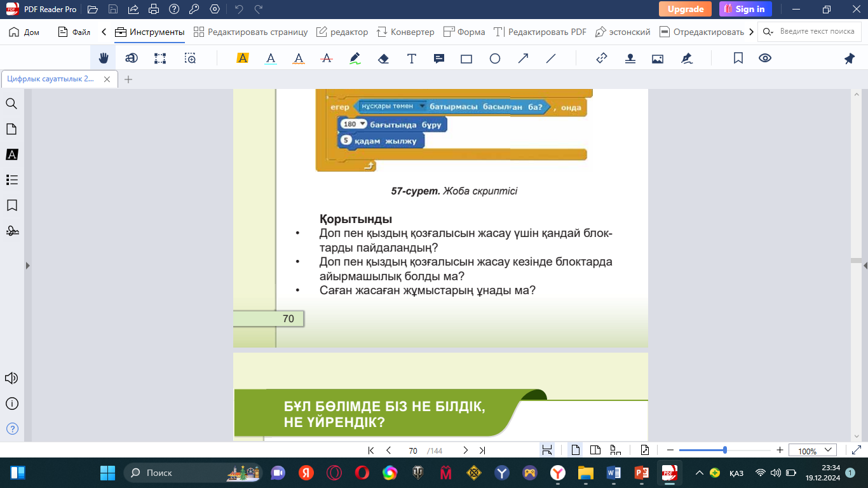
Task: Add a stamp annotation
Action: [630, 58]
